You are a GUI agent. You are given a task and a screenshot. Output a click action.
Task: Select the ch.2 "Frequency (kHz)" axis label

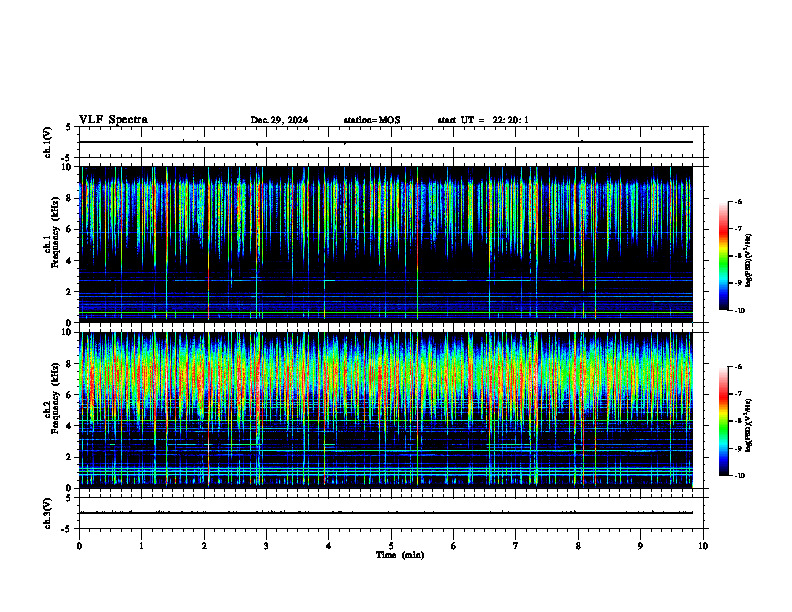pyautogui.click(x=56, y=397)
